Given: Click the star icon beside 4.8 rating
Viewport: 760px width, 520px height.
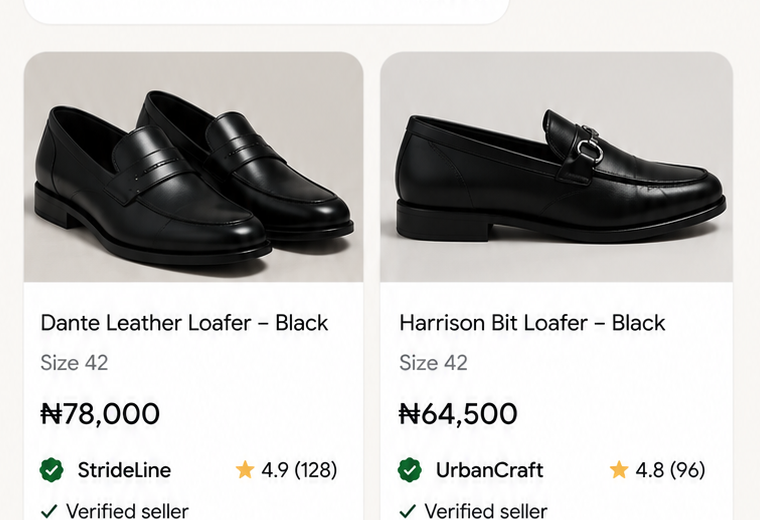Looking at the screenshot, I should pyautogui.click(x=619, y=470).
